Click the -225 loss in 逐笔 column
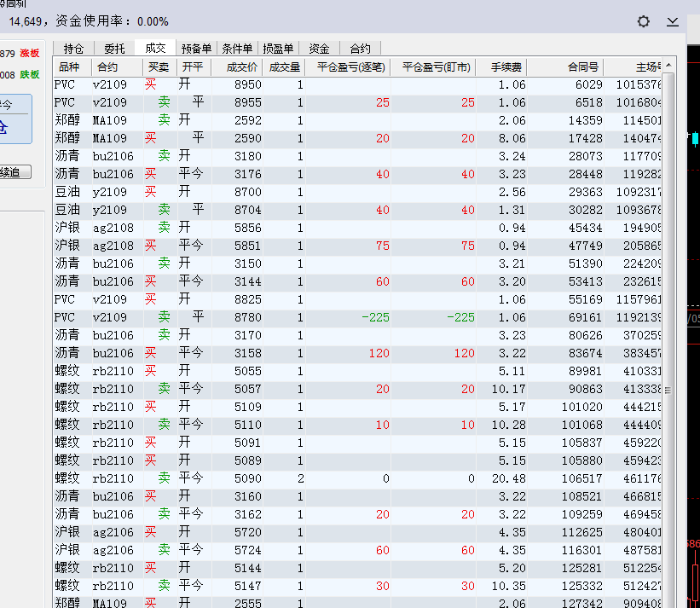The width and height of the screenshot is (700, 608). (x=375, y=317)
